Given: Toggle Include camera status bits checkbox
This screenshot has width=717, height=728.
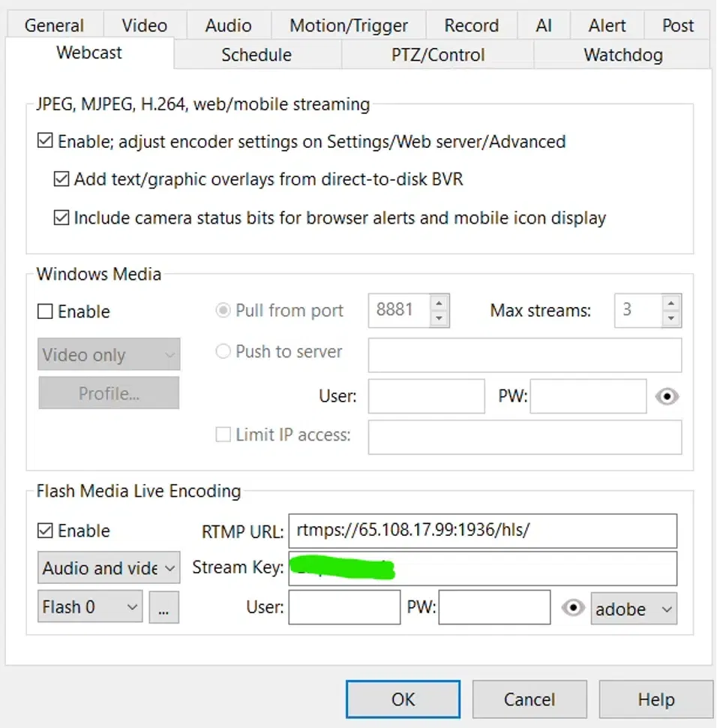Looking at the screenshot, I should 61,218.
